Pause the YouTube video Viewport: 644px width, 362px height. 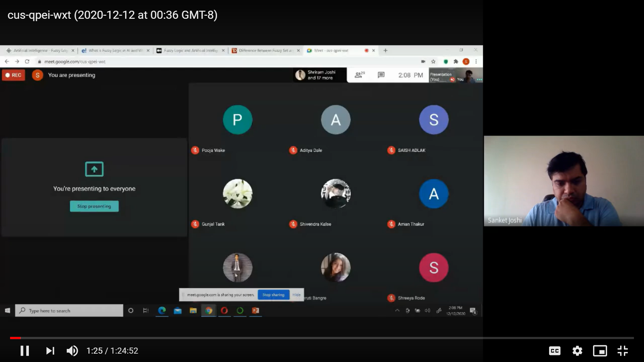pos(24,351)
